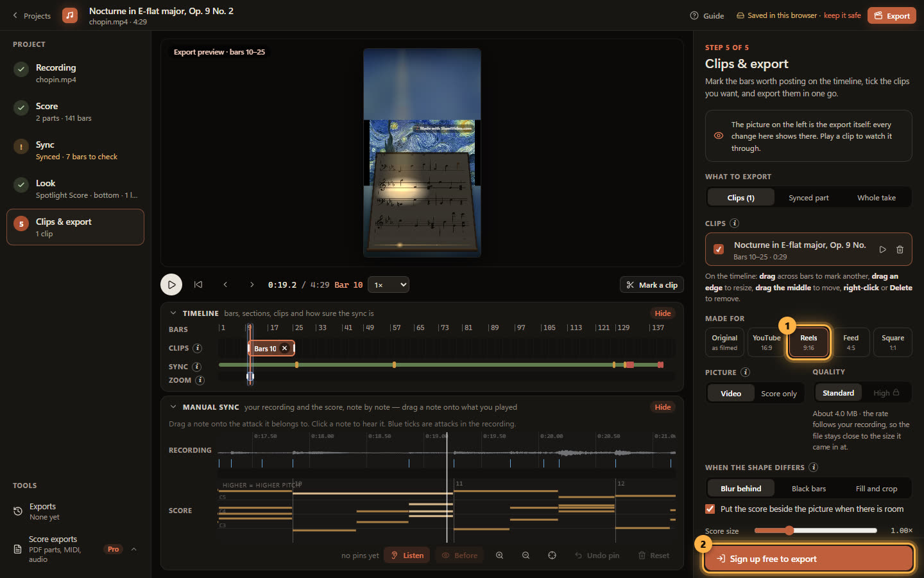Select the Whole take tab
The width and height of the screenshot is (924, 578).
click(x=877, y=198)
